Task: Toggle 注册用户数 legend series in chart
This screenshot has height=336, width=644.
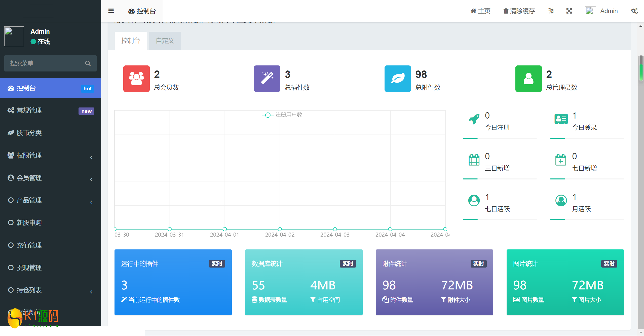Action: point(282,115)
